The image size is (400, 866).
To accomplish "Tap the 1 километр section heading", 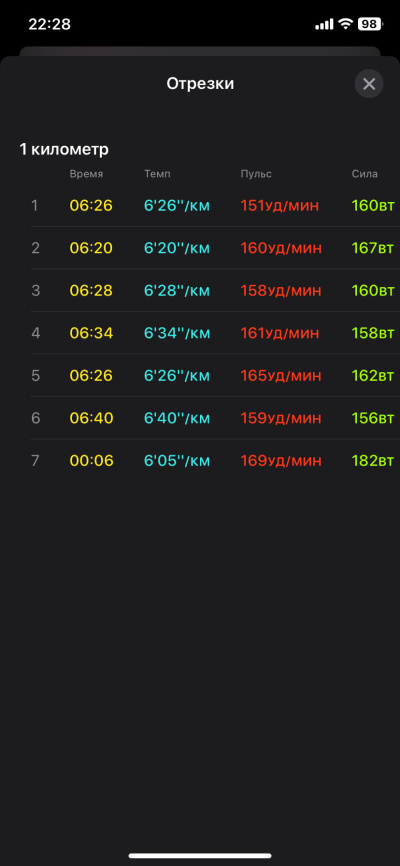I will pos(64,149).
